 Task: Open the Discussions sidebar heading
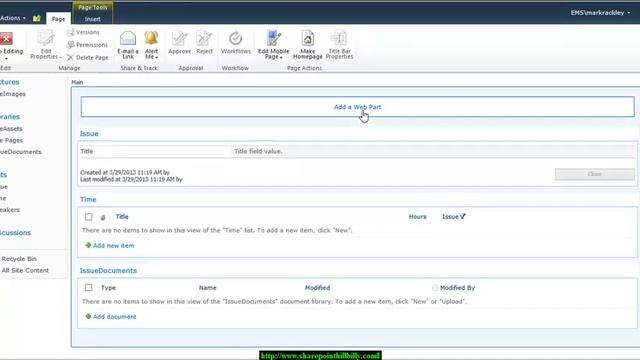tap(16, 232)
